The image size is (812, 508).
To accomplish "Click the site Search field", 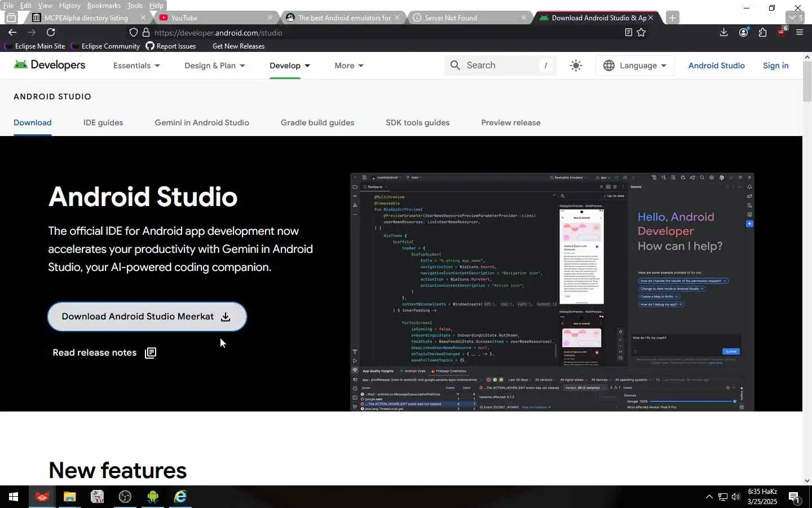I will 501,65.
